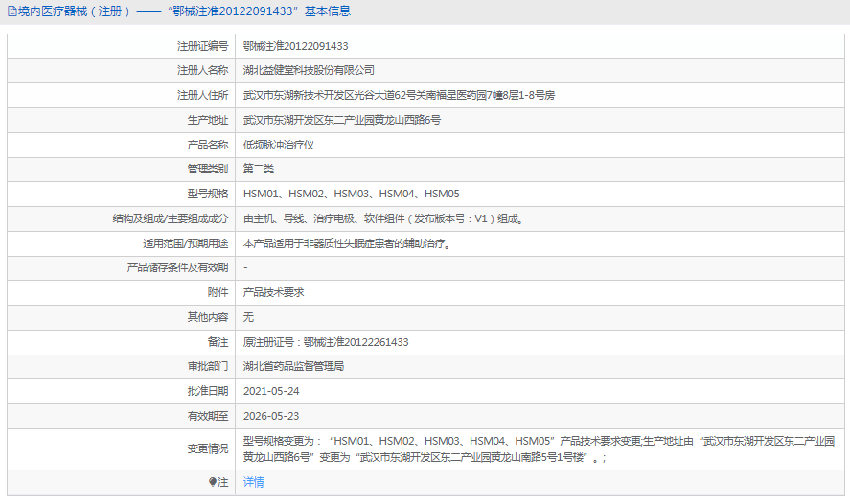The width and height of the screenshot is (850, 504).
Task: Select approving department 湖北省药品监督管理局
Action: click(x=293, y=366)
